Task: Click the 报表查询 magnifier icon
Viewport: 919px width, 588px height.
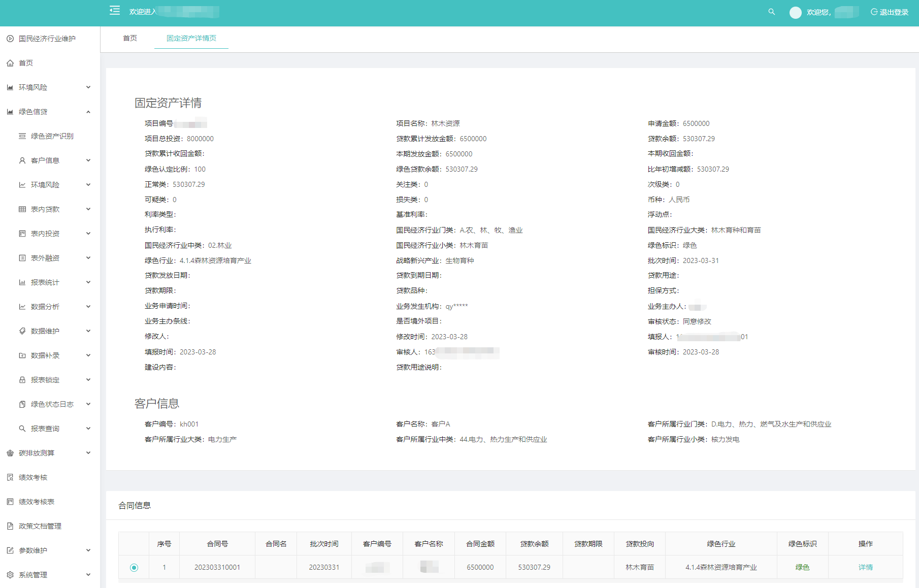Action: coord(22,429)
